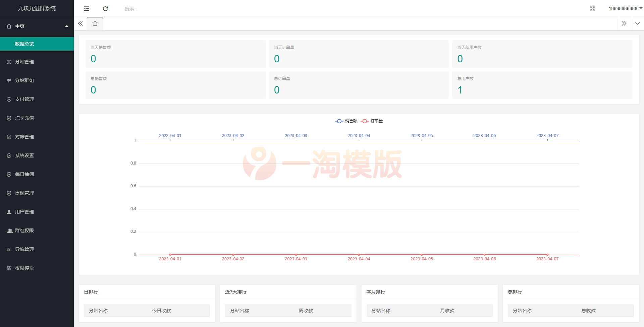Toggle 销售额 series in chart legend

[346, 121]
